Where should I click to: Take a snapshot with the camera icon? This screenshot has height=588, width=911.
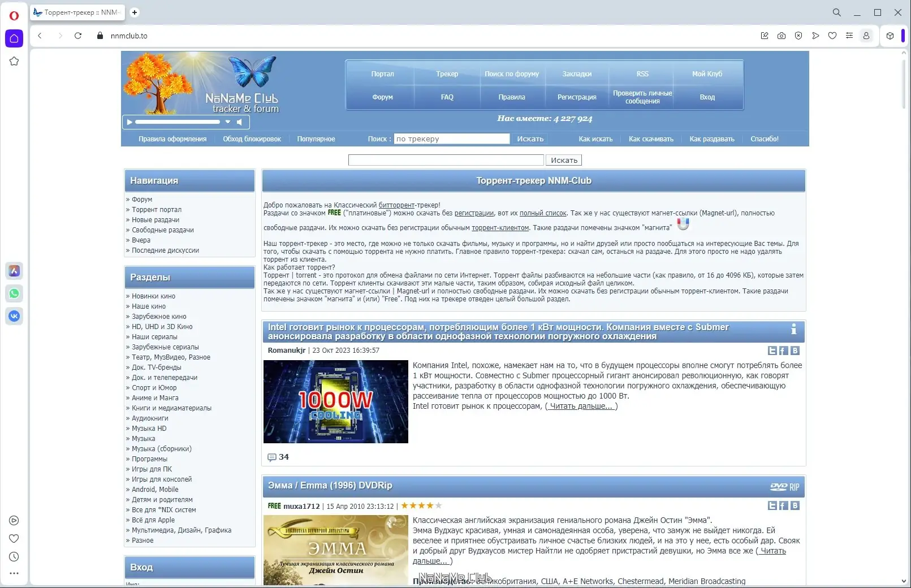click(782, 36)
